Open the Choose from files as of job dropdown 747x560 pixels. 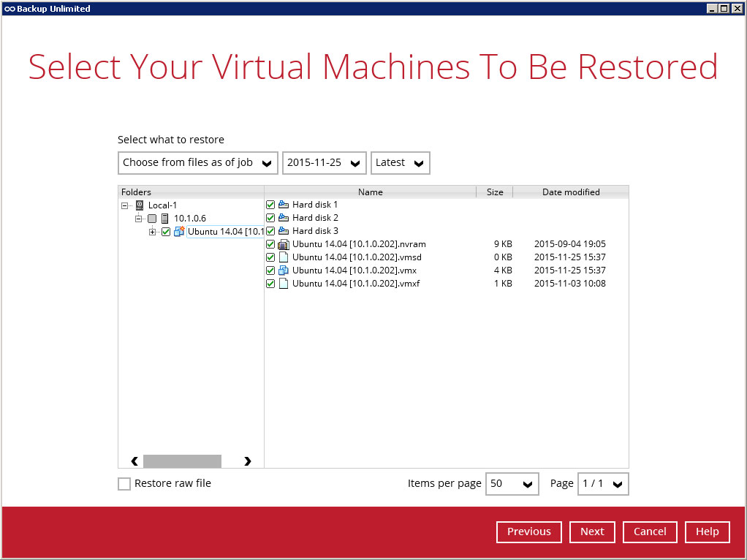point(197,163)
